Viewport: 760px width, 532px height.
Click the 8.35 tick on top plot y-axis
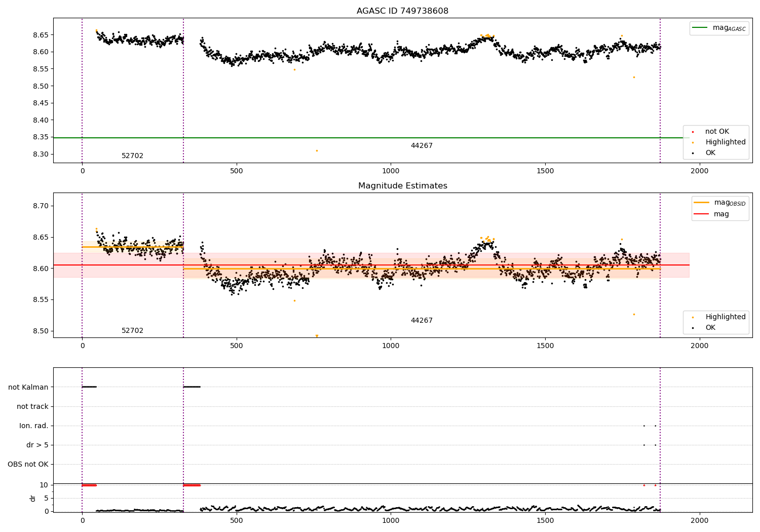[x=41, y=137]
